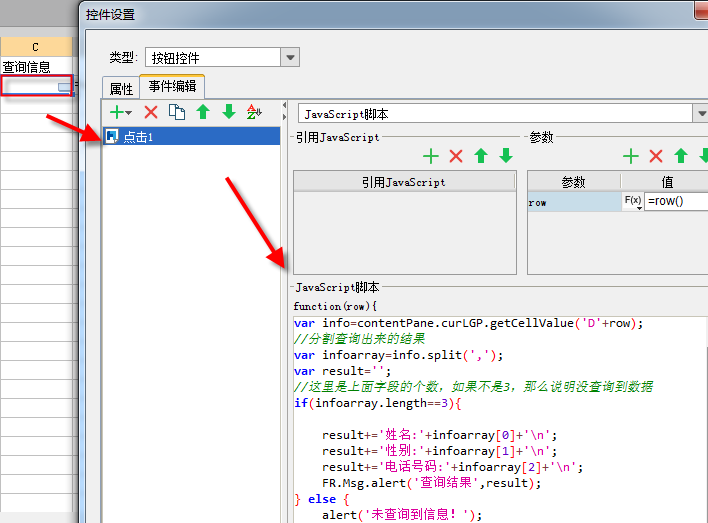Open the F(x) formula type selector

click(x=633, y=201)
